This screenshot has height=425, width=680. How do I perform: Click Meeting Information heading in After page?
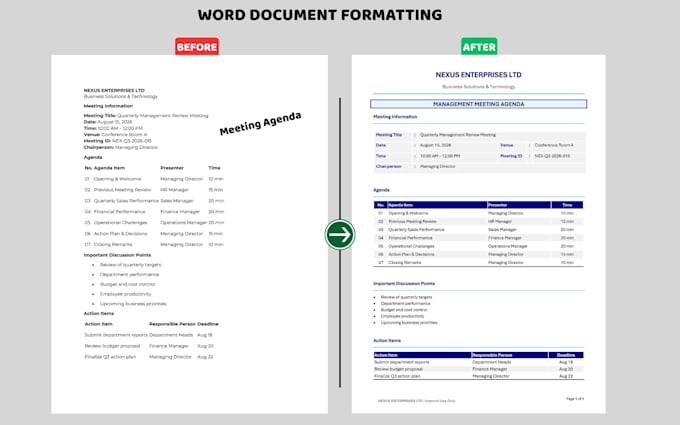(x=395, y=117)
